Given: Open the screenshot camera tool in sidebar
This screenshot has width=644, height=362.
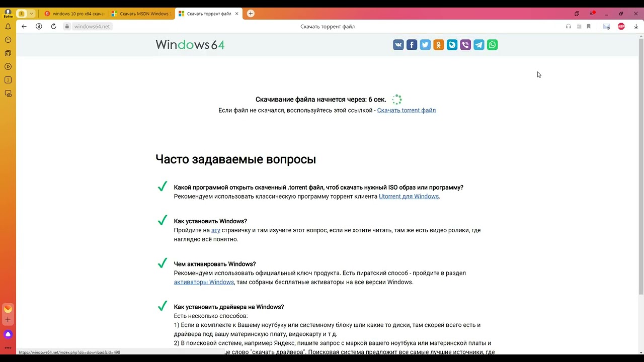Looking at the screenshot, I should tap(8, 94).
